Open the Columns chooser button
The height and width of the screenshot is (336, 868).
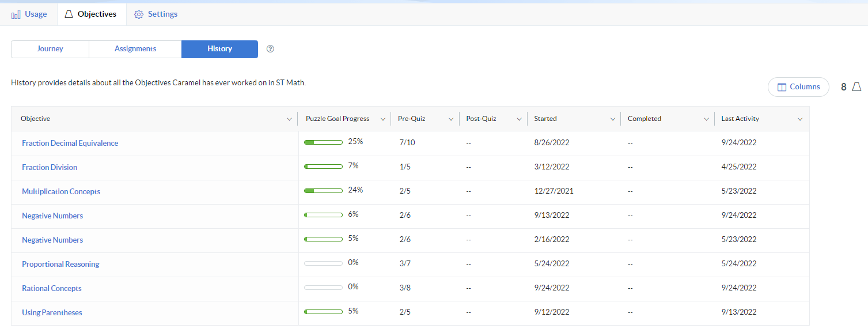(798, 87)
